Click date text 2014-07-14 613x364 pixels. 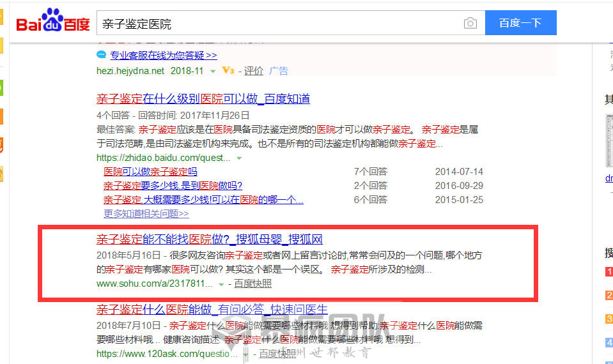[x=459, y=171]
